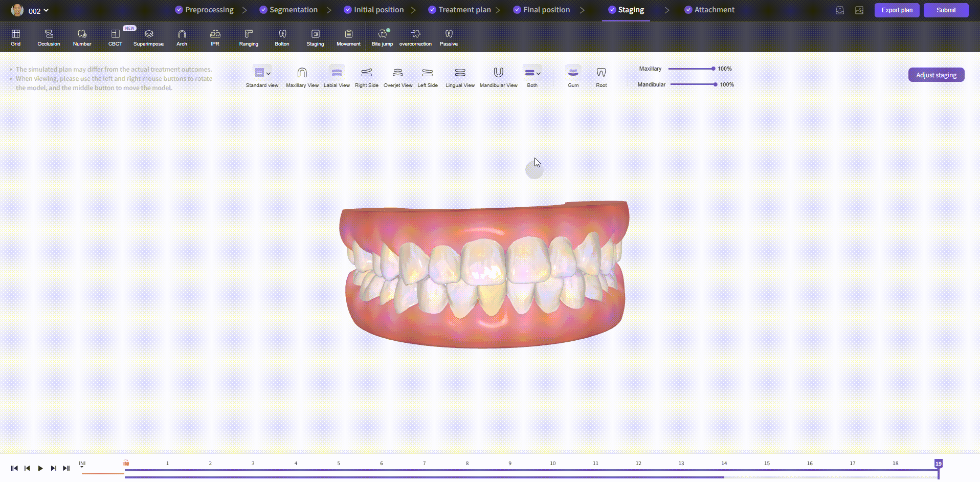Viewport: 980px width, 482px height.
Task: Open the Movement table tool
Action: 348,38
